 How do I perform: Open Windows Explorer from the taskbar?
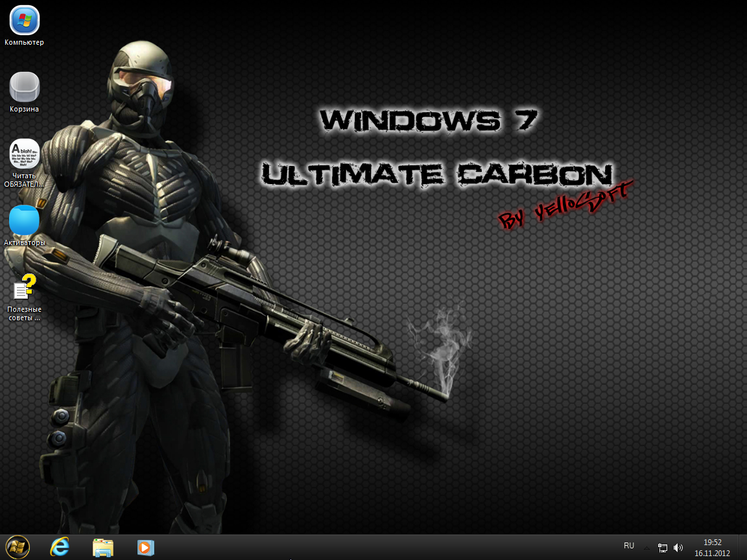click(x=103, y=548)
